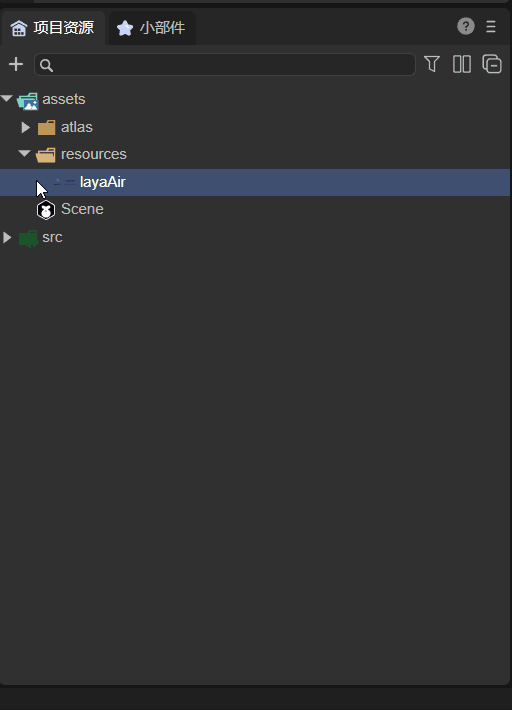Select the layaAir item
This screenshot has height=710, width=512.
pos(255,182)
